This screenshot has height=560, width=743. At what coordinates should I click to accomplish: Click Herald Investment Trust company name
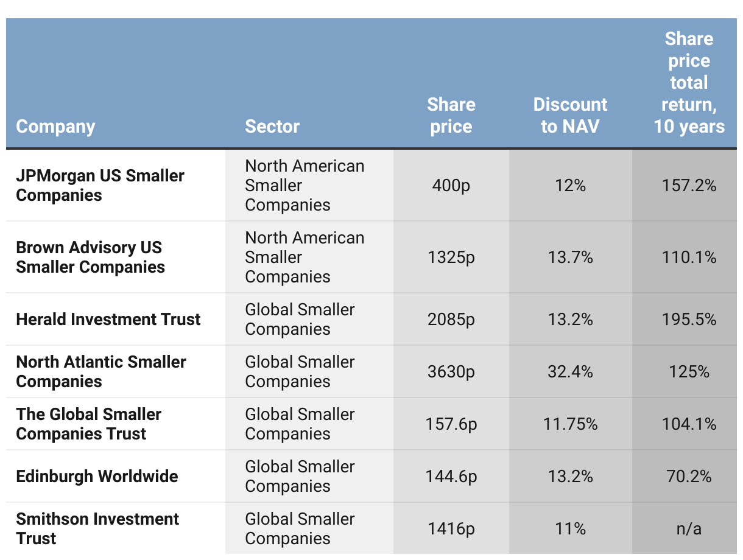(x=108, y=320)
